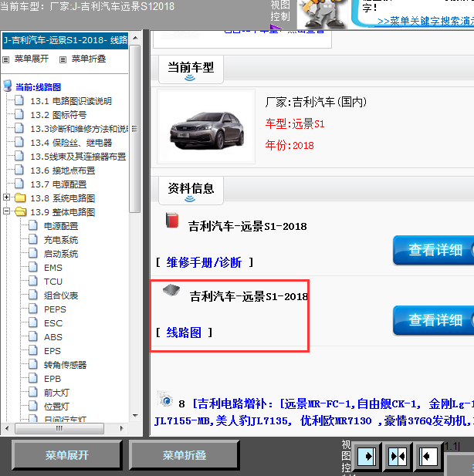Click 菜单折叠 link at top of tree
Image resolution: width=474 pixels, height=476 pixels.
[89, 59]
